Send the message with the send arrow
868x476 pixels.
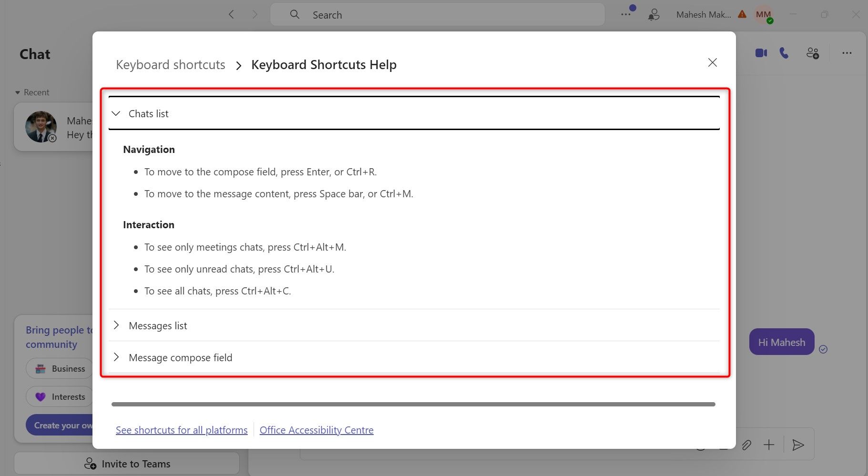click(x=798, y=445)
